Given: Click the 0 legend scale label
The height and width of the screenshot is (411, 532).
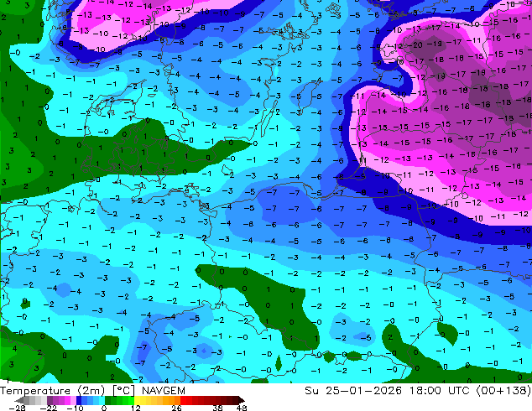Looking at the screenshot, I should coord(104,408).
